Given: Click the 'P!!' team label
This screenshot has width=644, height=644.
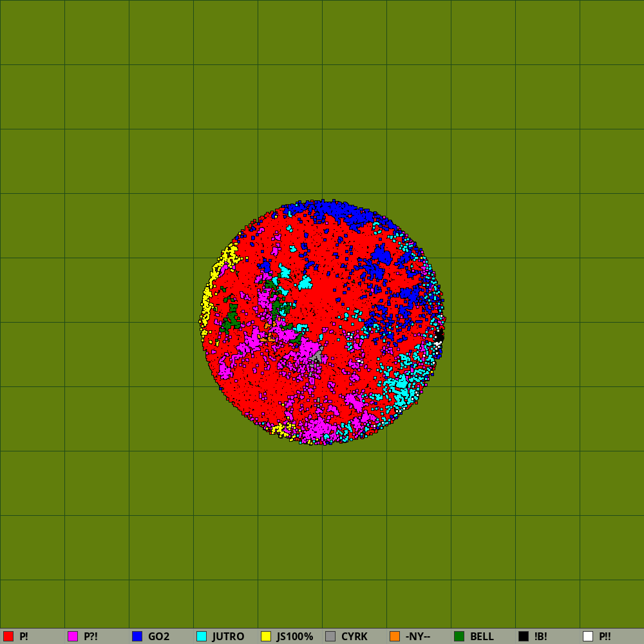Looking at the screenshot, I should (x=605, y=637).
